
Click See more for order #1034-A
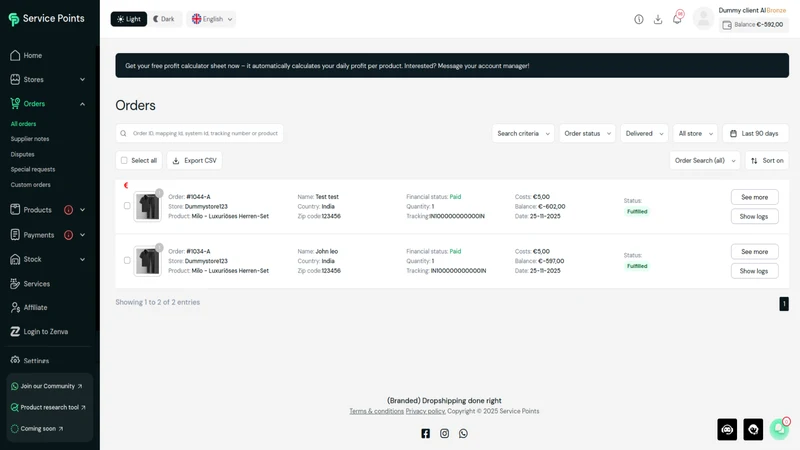pyautogui.click(x=754, y=252)
